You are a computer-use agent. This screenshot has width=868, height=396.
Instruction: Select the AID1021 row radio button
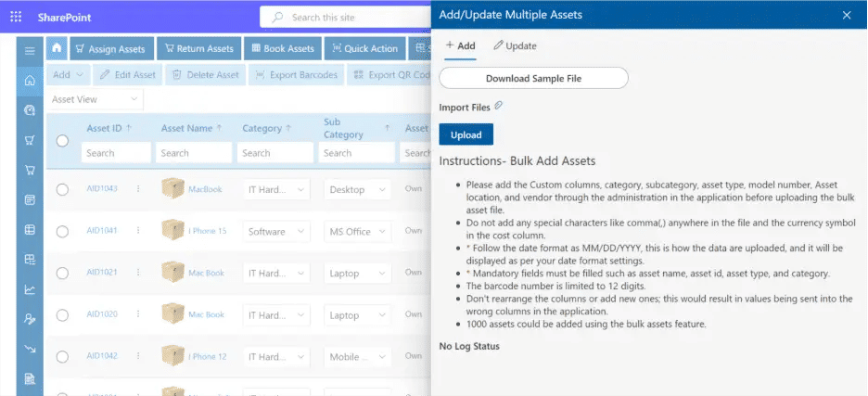pos(62,274)
